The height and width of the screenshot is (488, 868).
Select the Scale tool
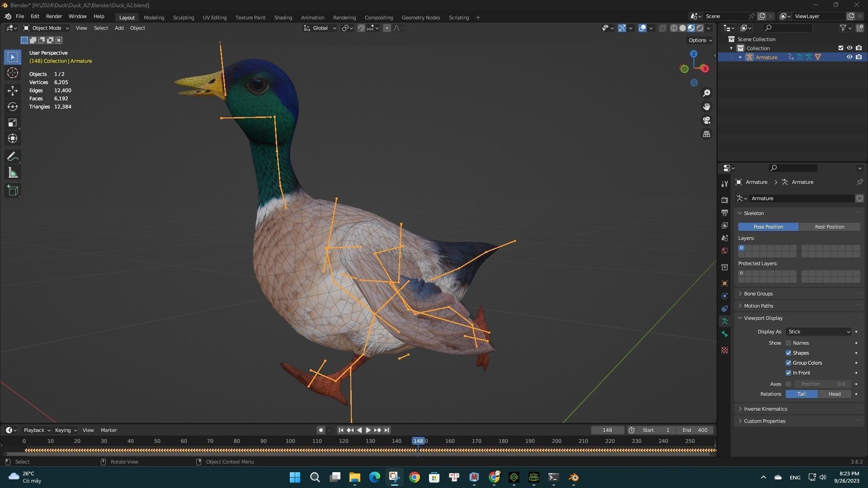click(13, 122)
